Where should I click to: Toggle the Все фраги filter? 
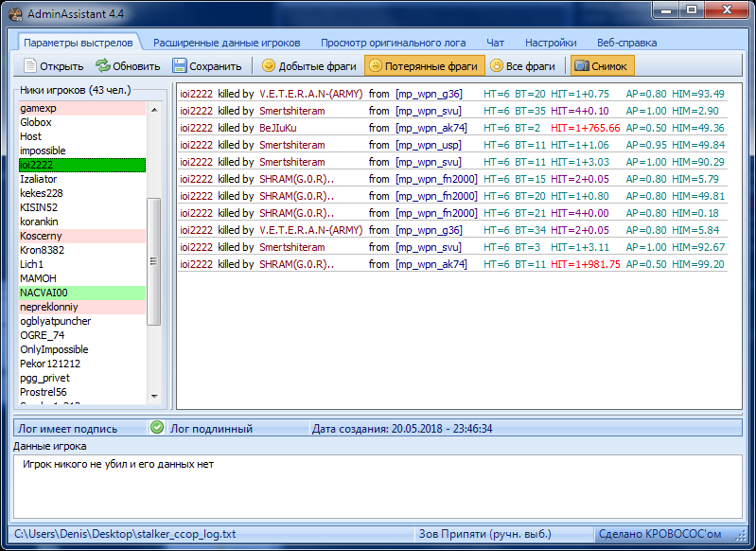522,65
